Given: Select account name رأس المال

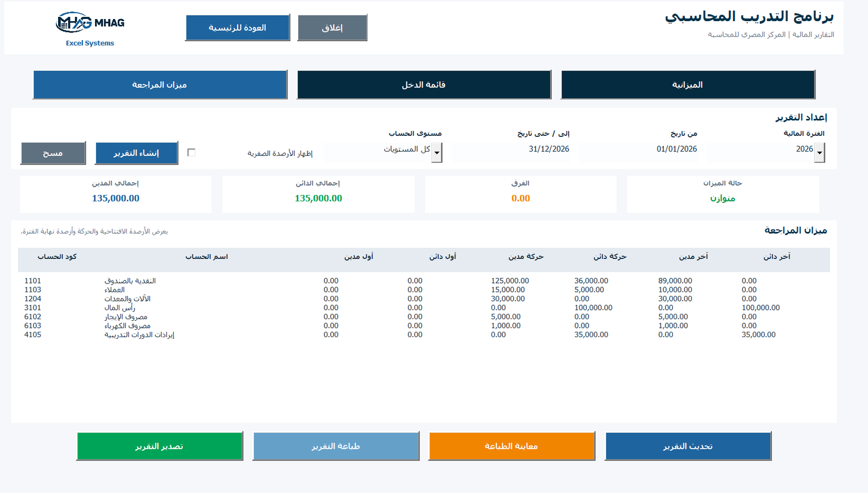Looking at the screenshot, I should tap(119, 308).
